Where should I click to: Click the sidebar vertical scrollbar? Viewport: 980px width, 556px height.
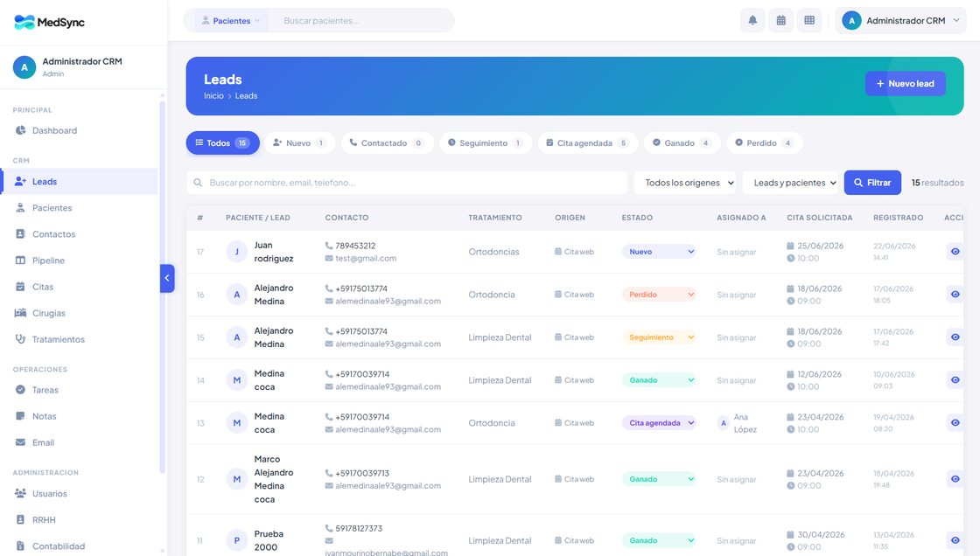tap(163, 288)
